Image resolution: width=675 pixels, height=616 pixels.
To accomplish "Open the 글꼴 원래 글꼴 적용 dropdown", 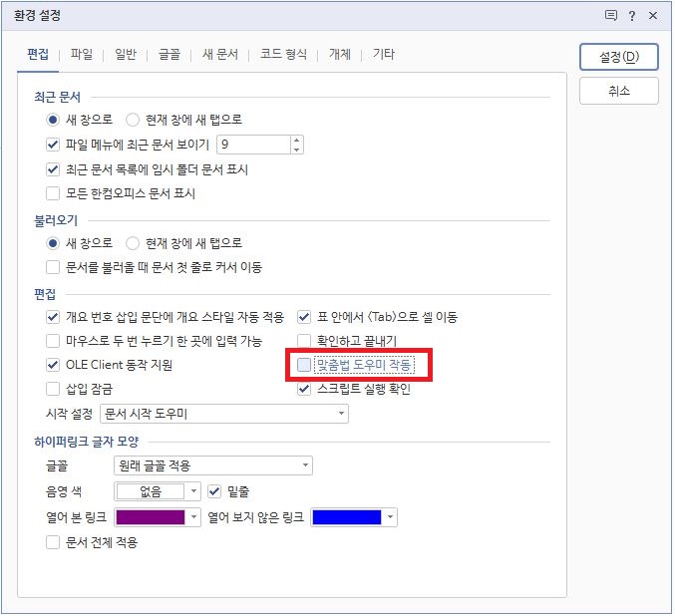I will tap(213, 465).
